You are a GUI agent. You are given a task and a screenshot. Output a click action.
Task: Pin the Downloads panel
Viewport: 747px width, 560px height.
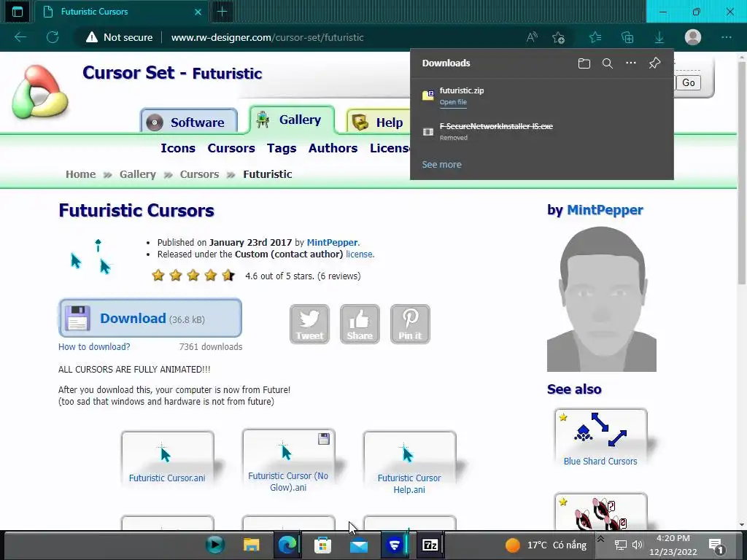point(654,63)
